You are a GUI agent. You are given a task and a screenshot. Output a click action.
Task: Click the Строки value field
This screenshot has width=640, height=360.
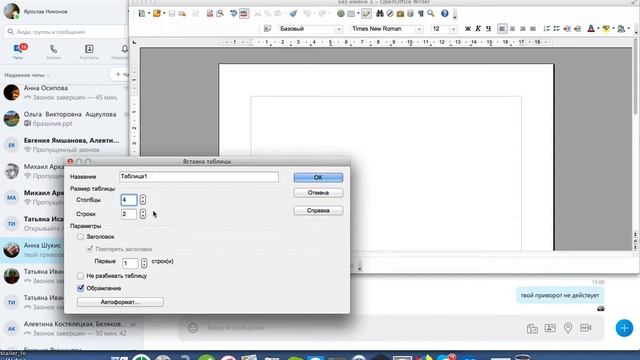[129, 214]
